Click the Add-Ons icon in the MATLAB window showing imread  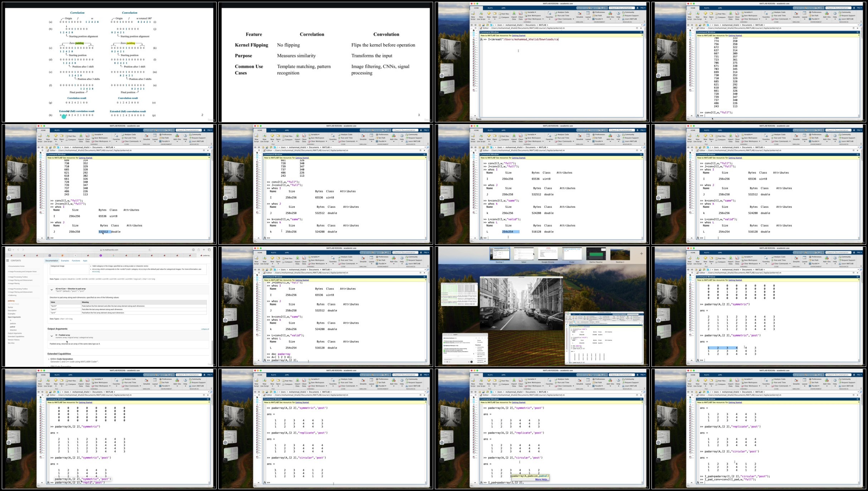(610, 15)
